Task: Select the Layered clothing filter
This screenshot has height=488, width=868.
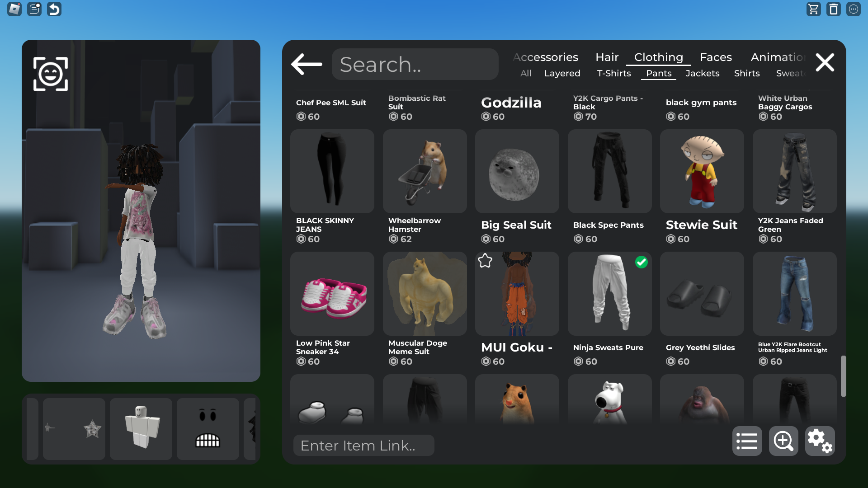Action: click(562, 73)
